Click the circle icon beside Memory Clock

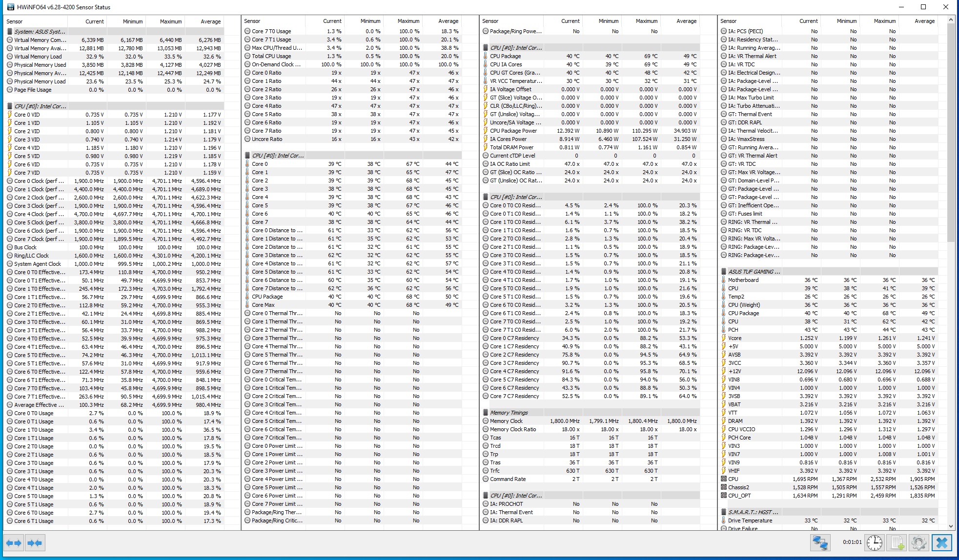pos(486,421)
